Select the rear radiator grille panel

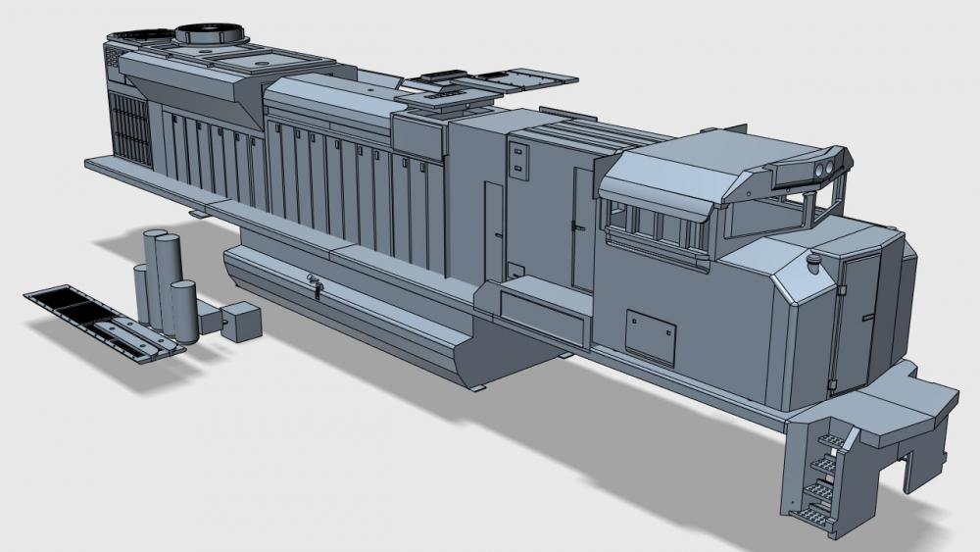(x=130, y=128)
